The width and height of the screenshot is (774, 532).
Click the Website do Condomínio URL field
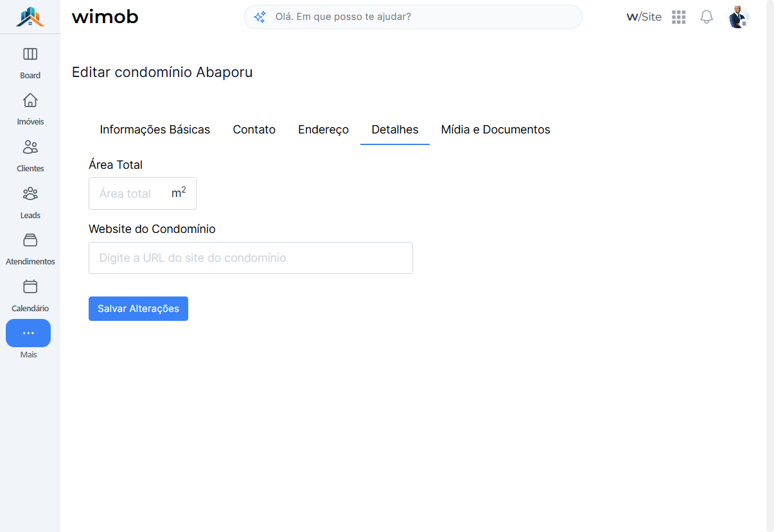251,258
